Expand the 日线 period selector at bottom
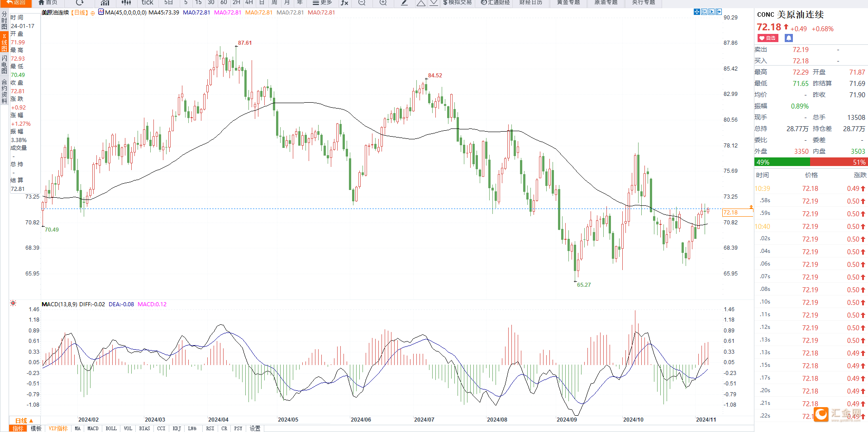This screenshot has height=432, width=868. (x=24, y=421)
